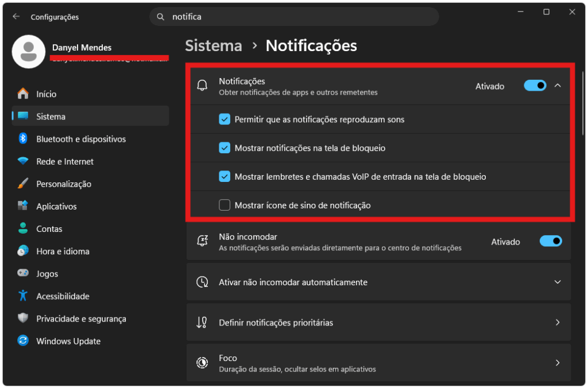Image resolution: width=588 pixels, height=388 pixels.
Task: Uncheck Mostrar lembretes e chamadas VoIP checkbox
Action: tap(225, 176)
